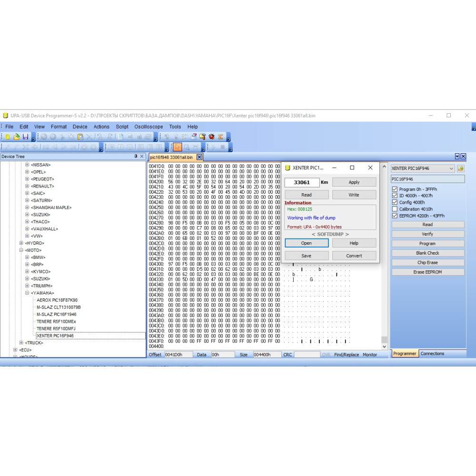
Task: Collapse the <MOTO> tree node
Action: pyautogui.click(x=21, y=250)
